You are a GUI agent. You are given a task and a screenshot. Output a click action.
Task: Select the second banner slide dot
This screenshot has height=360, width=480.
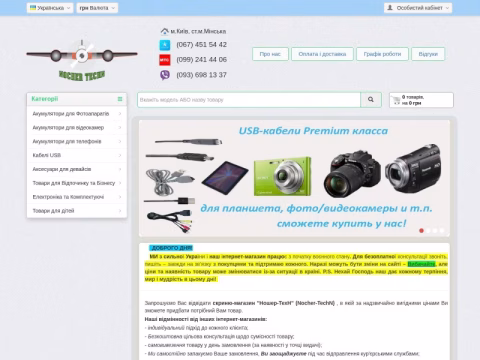pos(428,231)
